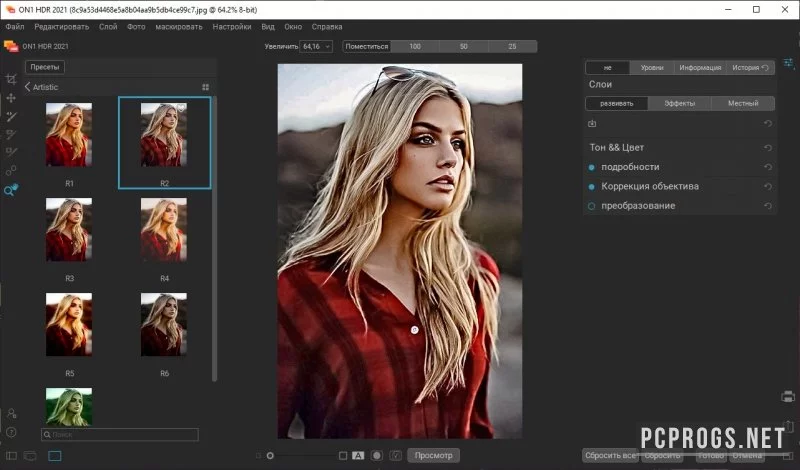Open the Окно menu

click(293, 27)
